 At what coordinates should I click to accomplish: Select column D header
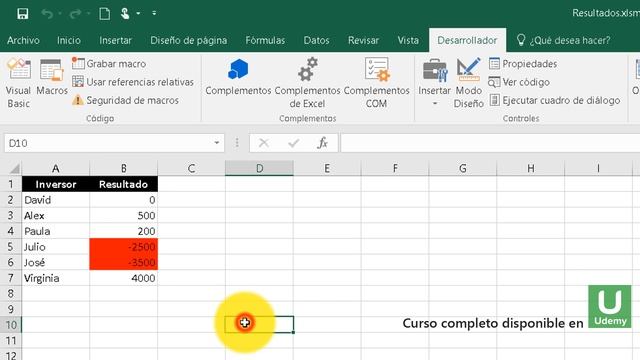coord(259,168)
